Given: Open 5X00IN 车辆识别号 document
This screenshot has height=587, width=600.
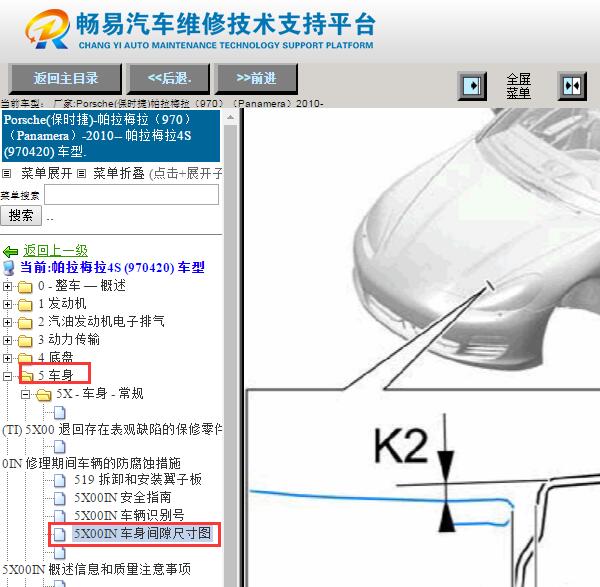Looking at the screenshot, I should [129, 515].
